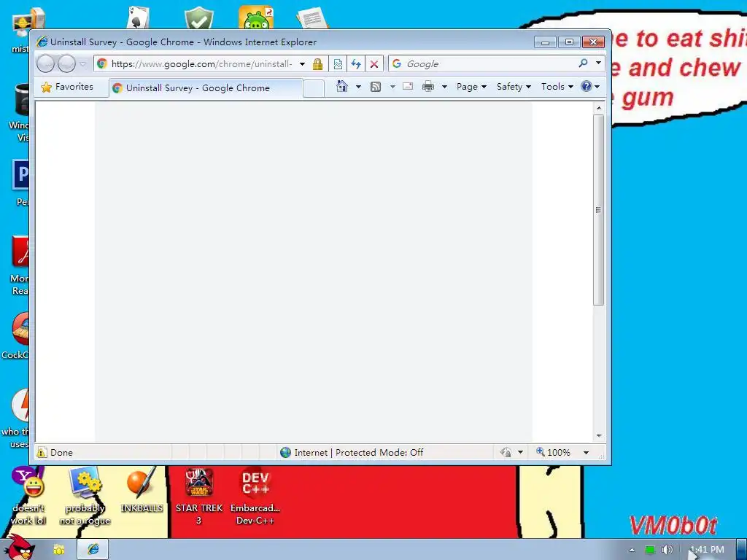Click the Show desktop strip
Viewport: 747px width, 560px height.
(x=742, y=550)
